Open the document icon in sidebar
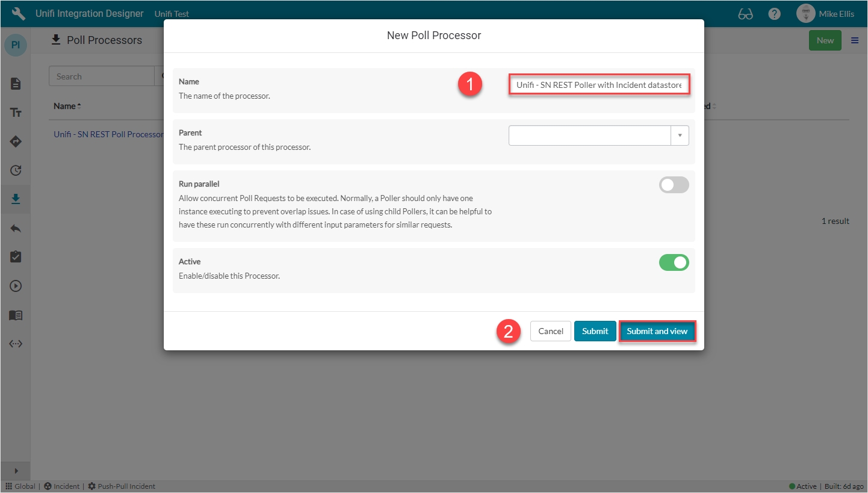 (16, 84)
